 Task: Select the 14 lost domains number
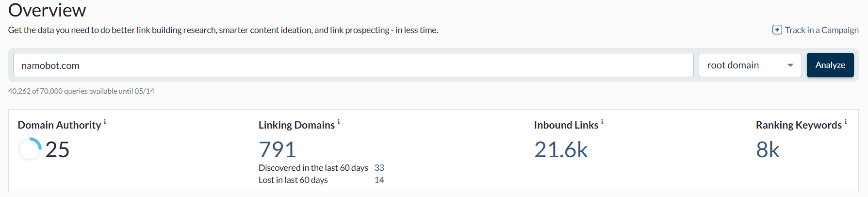[x=379, y=180]
